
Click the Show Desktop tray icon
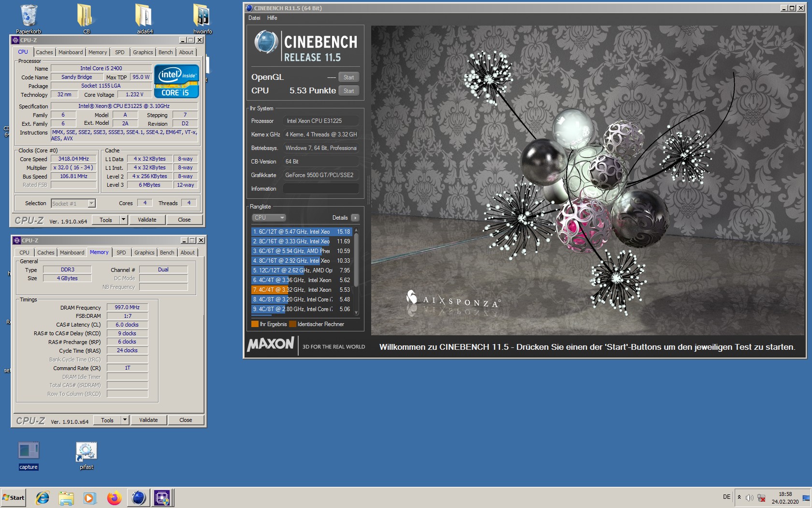tap(806, 498)
